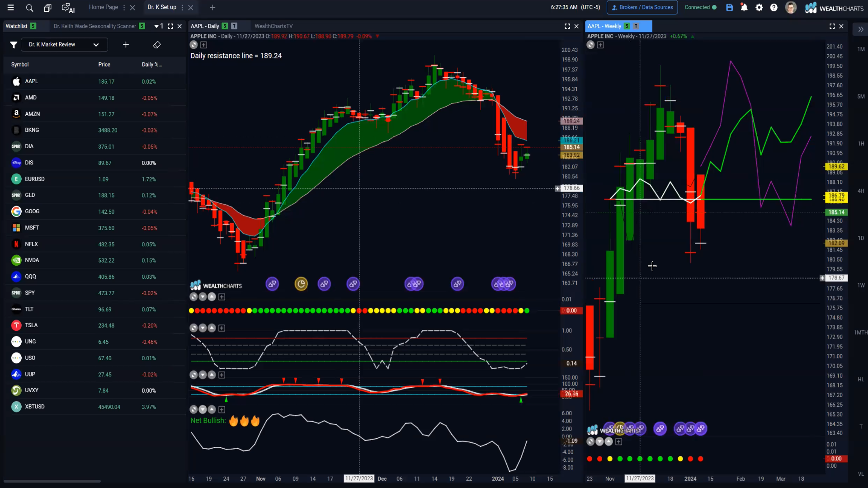
Task: Set weekly chart timeframe to 1M
Action: [x=861, y=49]
